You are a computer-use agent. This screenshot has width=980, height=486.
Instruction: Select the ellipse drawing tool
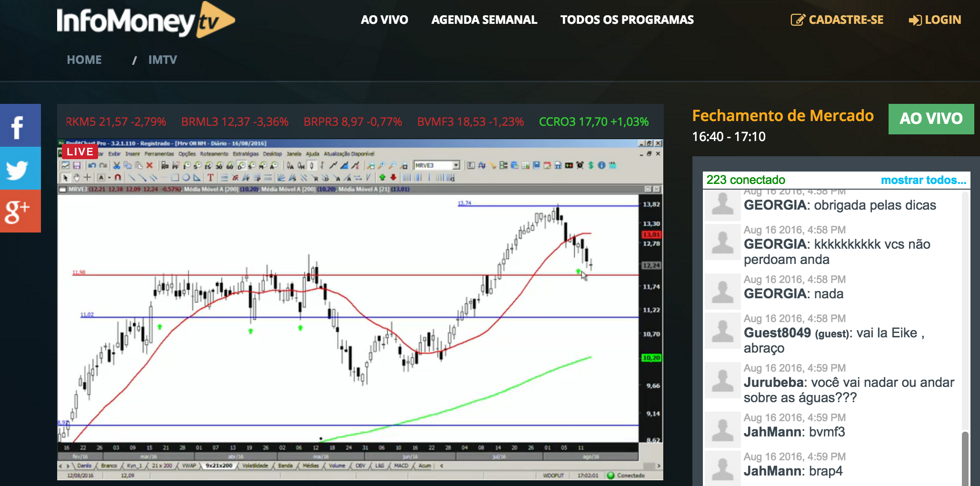186,178
